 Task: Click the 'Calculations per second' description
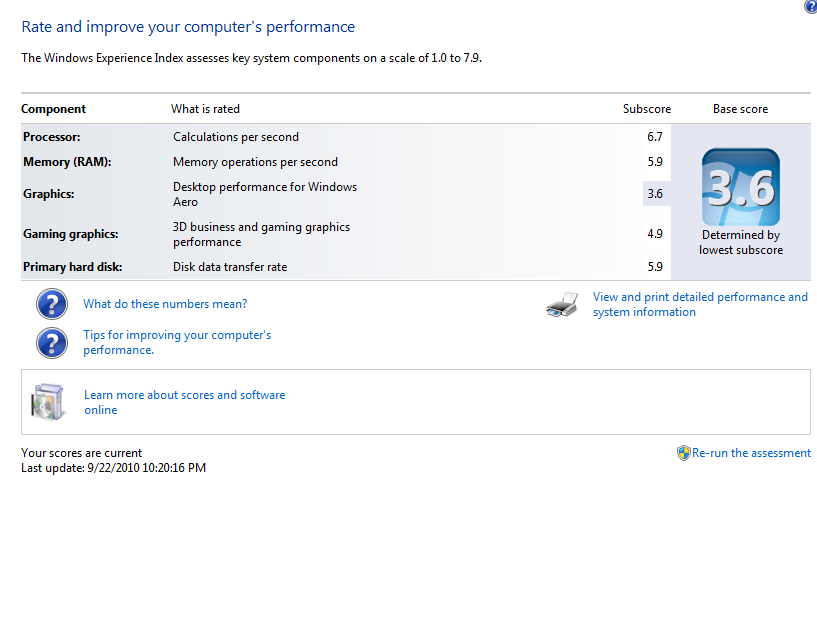tap(236, 137)
